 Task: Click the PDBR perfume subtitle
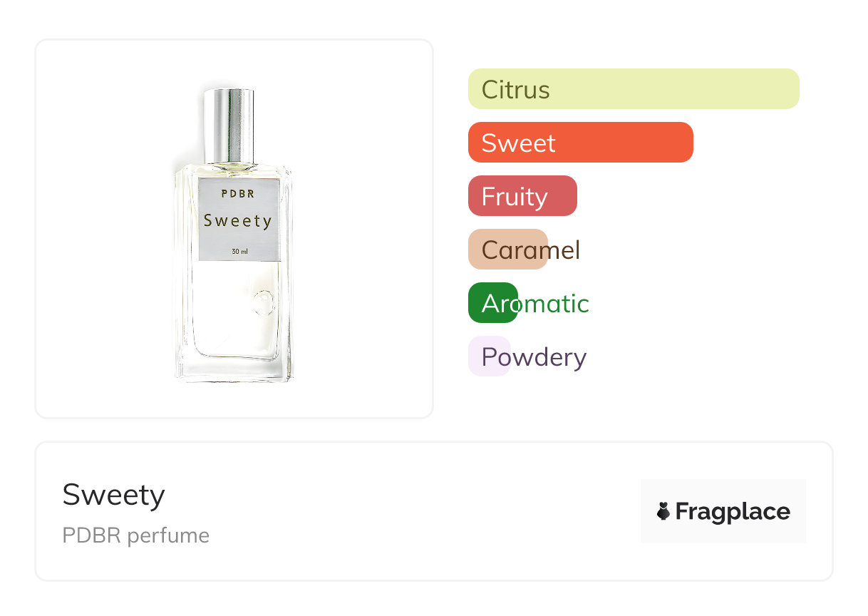click(x=135, y=535)
